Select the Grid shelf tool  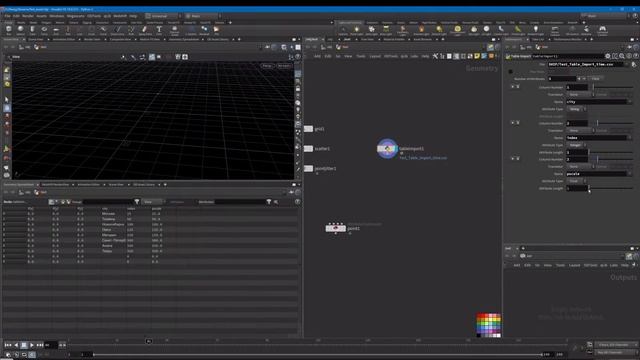click(56, 30)
